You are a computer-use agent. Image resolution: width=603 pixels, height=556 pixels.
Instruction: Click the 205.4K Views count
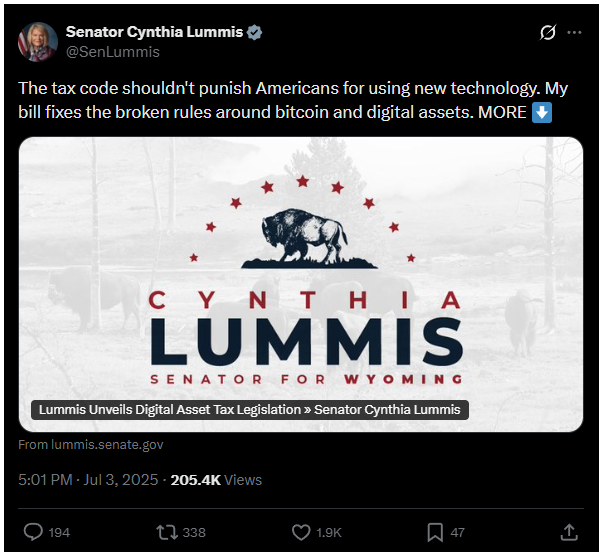[x=216, y=480]
